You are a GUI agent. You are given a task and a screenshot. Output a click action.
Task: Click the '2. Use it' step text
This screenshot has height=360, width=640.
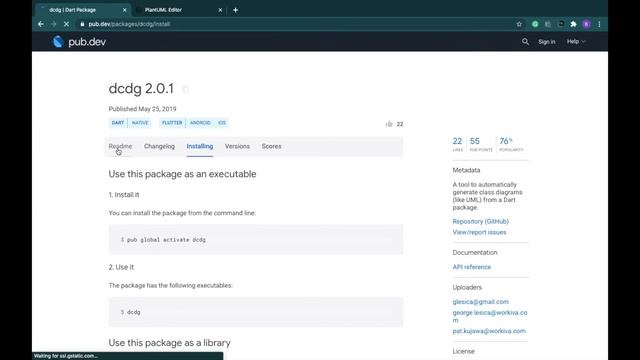tap(121, 267)
